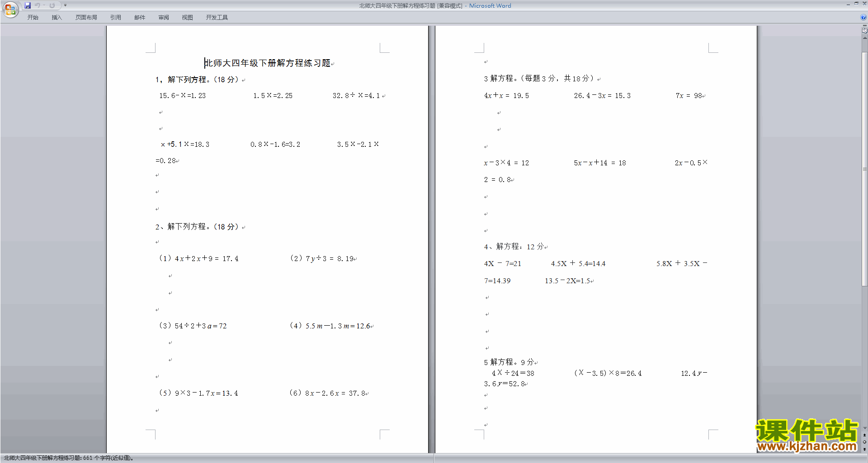Screen dimensions: 868x463
Task: Click the Select Browse Object round button
Action: coord(864,442)
